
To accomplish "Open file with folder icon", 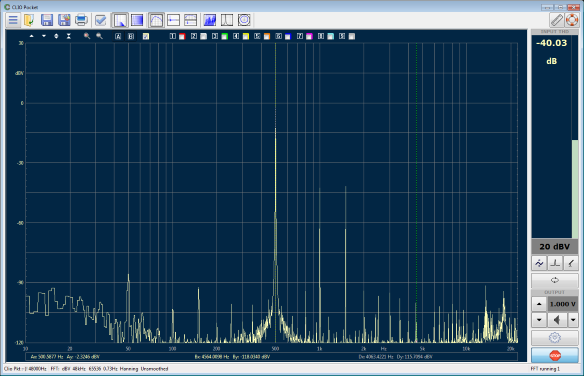I will click(29, 20).
